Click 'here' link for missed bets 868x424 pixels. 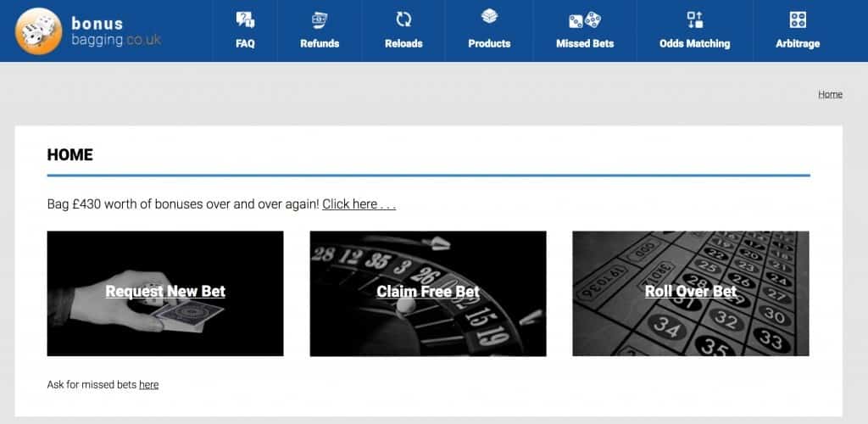[x=148, y=385]
